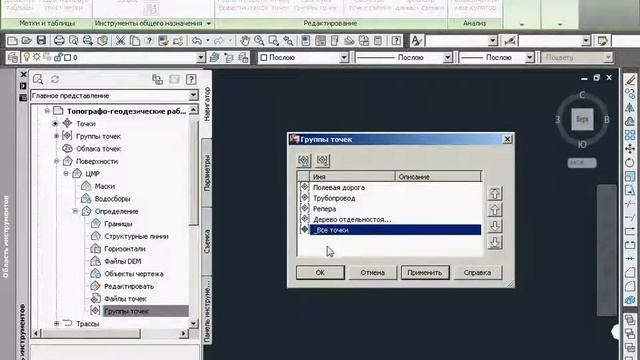Click the horizontal scrollbar of the Toolspace tree

pyautogui.click(x=92, y=334)
